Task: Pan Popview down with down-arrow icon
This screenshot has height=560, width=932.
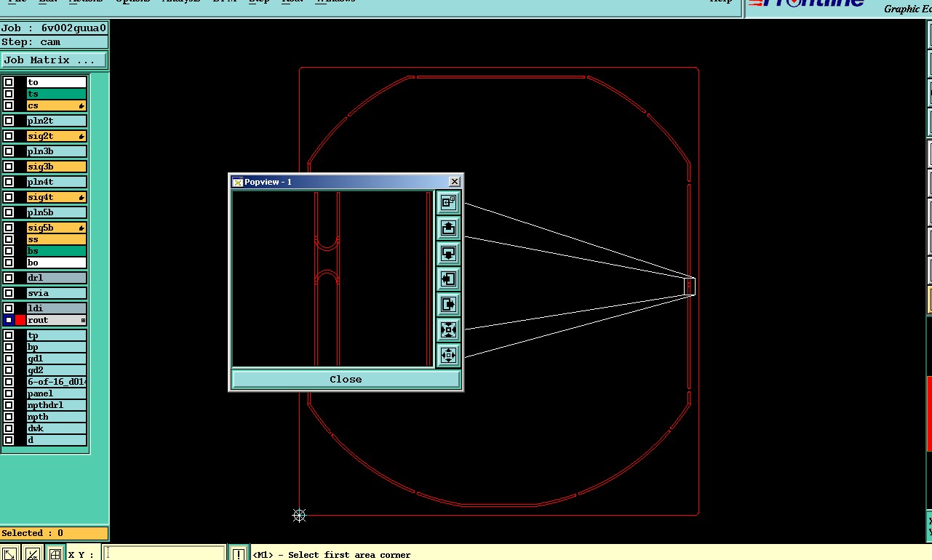Action: click(x=448, y=253)
